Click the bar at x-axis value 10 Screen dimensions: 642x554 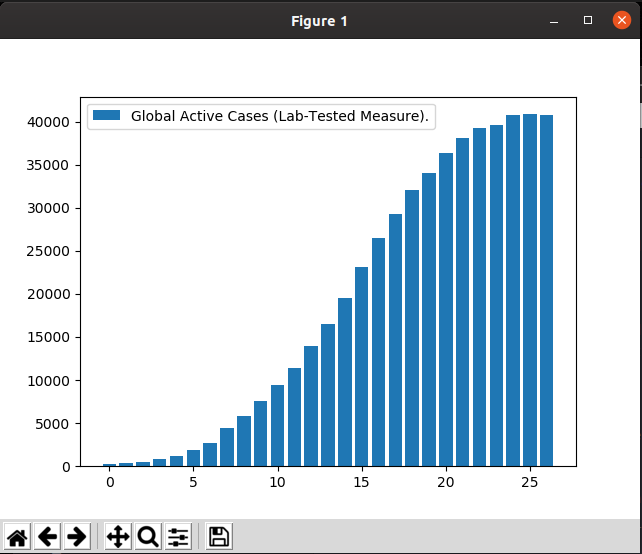point(278,425)
